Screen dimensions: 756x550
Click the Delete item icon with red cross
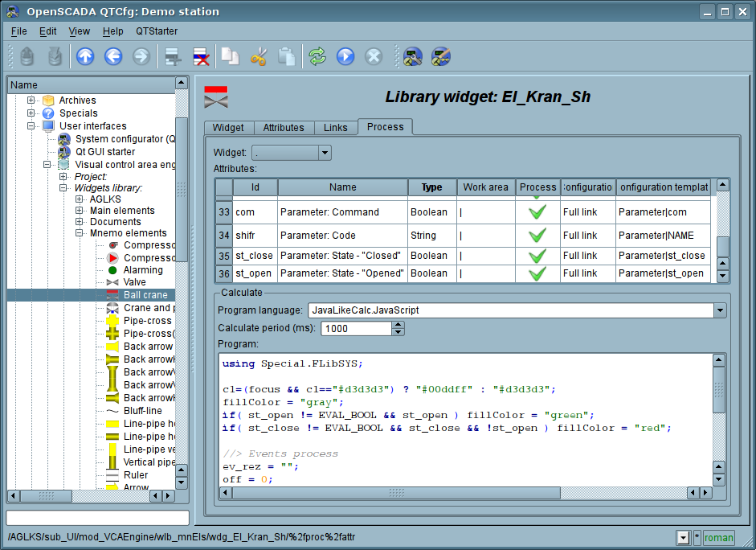coord(200,56)
